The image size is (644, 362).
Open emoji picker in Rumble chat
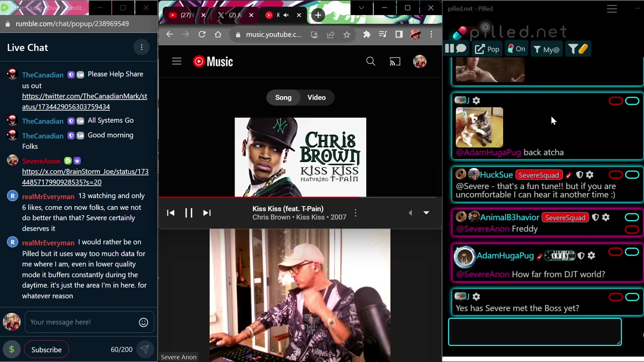pyautogui.click(x=143, y=322)
